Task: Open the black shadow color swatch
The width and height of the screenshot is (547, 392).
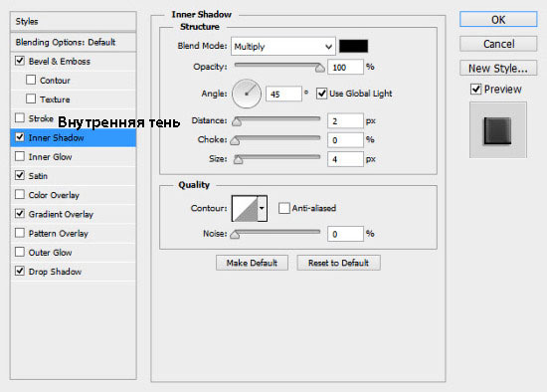Action: pyautogui.click(x=353, y=46)
